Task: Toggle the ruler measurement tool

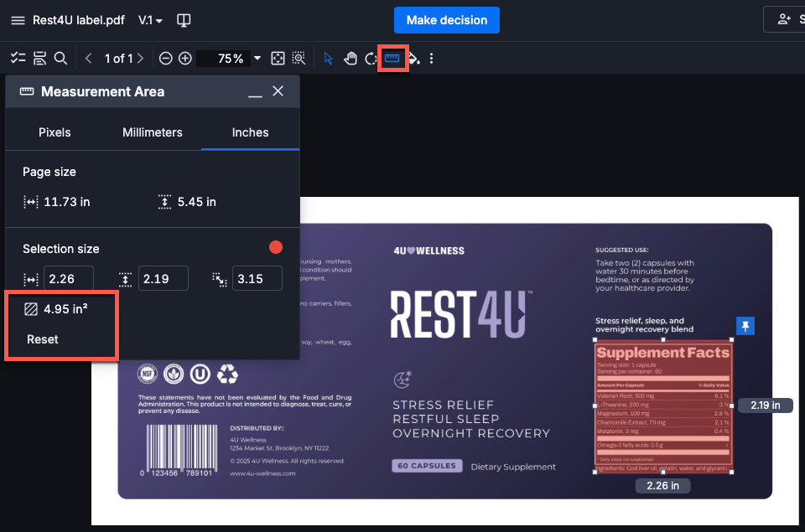Action: (x=392, y=58)
